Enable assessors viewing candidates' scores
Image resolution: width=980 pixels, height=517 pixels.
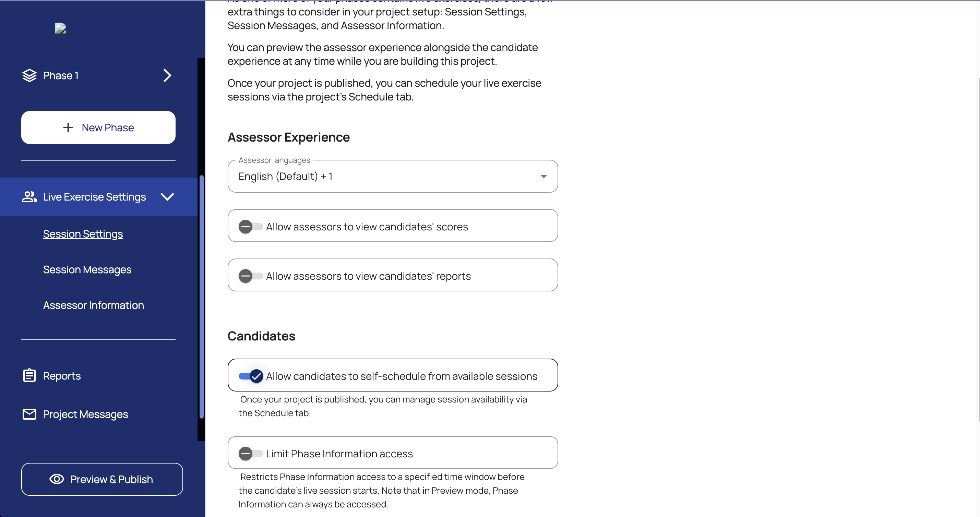tap(250, 227)
